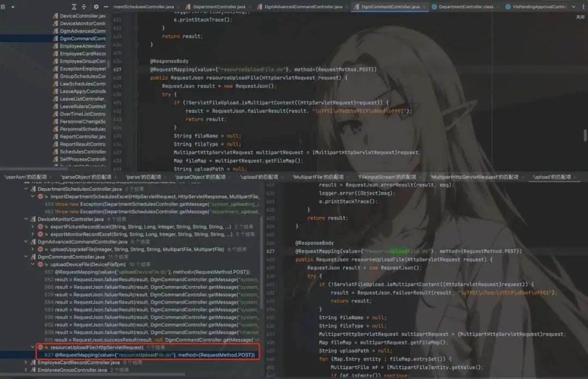Open project tree settings gear icon
The width and height of the screenshot is (588, 379).
pyautogui.click(x=96, y=7)
